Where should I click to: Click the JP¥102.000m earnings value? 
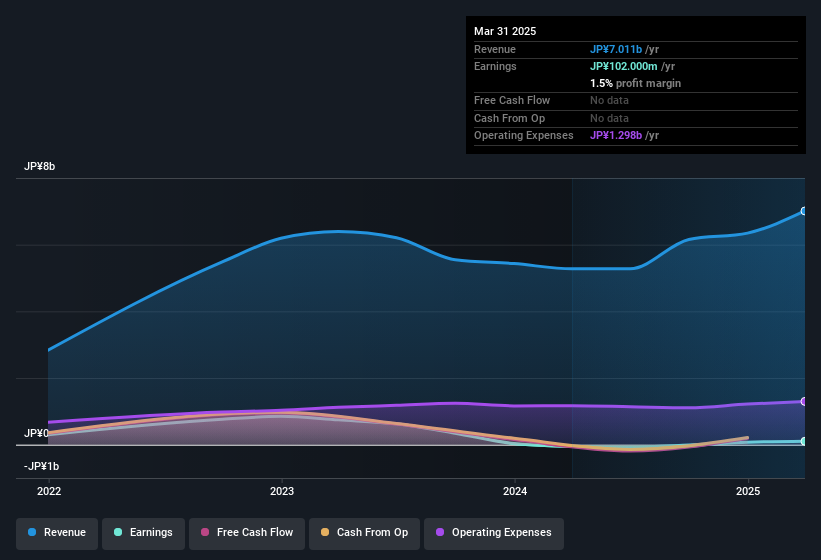(624, 66)
